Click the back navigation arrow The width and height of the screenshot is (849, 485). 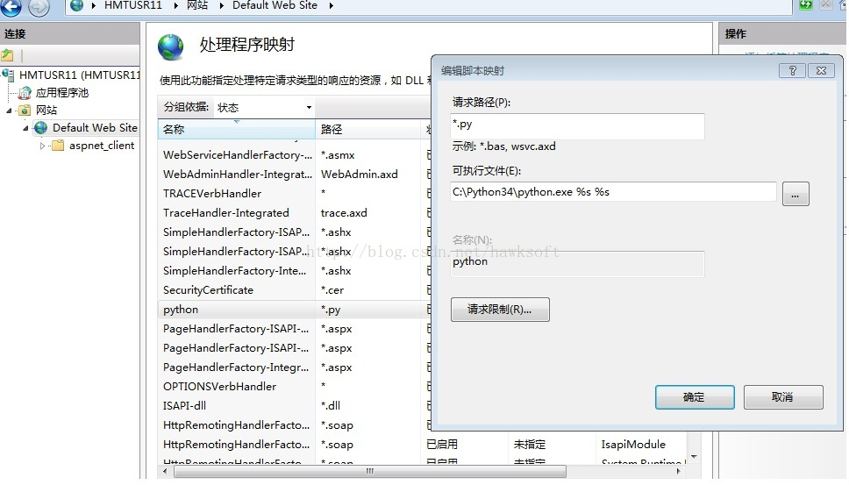click(x=11, y=7)
